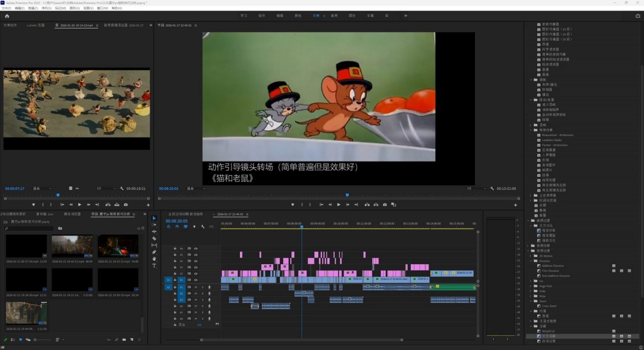Screen dimensions: 644x350
Task: Mute audio track A1
Action: point(196,287)
